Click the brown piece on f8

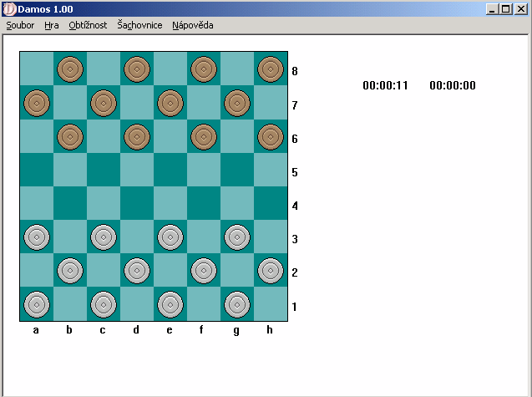(204, 69)
